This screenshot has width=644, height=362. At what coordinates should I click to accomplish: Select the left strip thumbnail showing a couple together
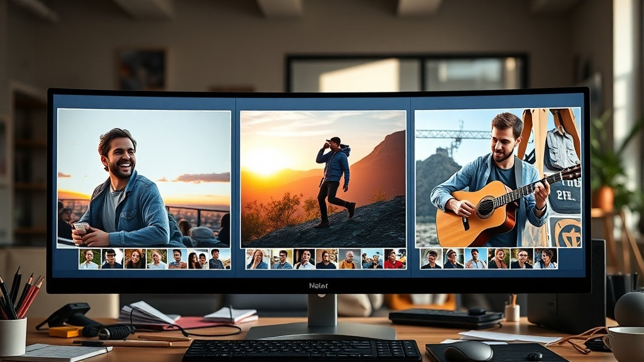point(198,259)
